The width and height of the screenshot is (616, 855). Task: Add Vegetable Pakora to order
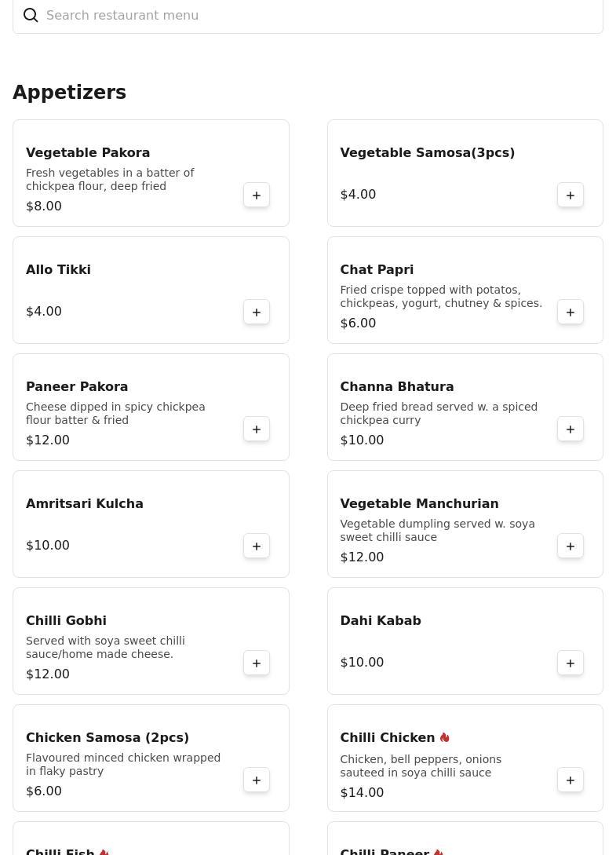[257, 195]
